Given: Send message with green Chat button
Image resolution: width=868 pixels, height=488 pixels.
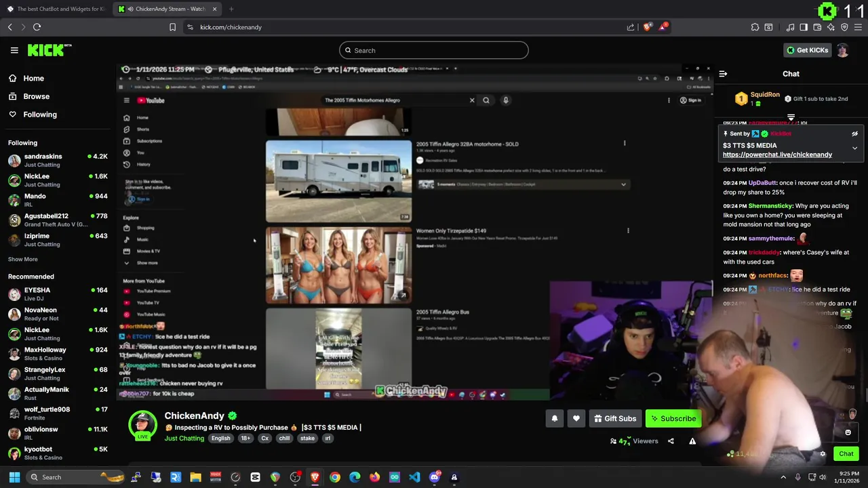Looking at the screenshot, I should [846, 454].
